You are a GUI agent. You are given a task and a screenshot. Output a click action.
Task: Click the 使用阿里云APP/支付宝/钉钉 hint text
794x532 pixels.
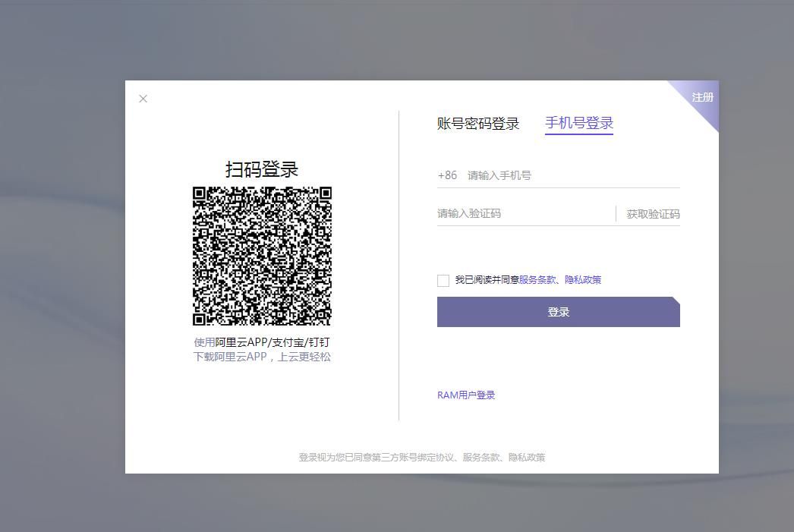pos(262,342)
